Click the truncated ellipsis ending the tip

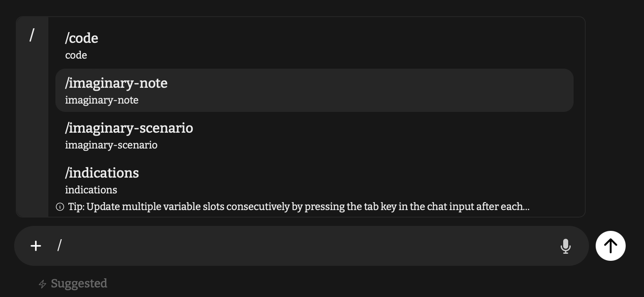[x=526, y=207]
